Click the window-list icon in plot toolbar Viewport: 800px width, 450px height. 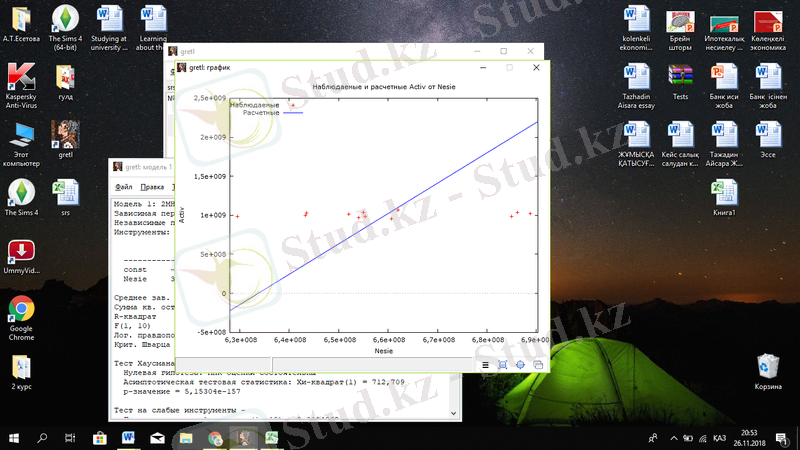(538, 365)
